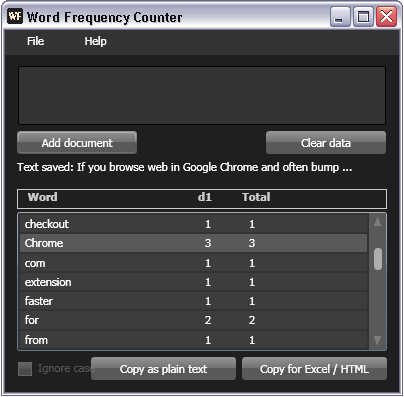Click the word list scrollbar thumb

pos(378,259)
